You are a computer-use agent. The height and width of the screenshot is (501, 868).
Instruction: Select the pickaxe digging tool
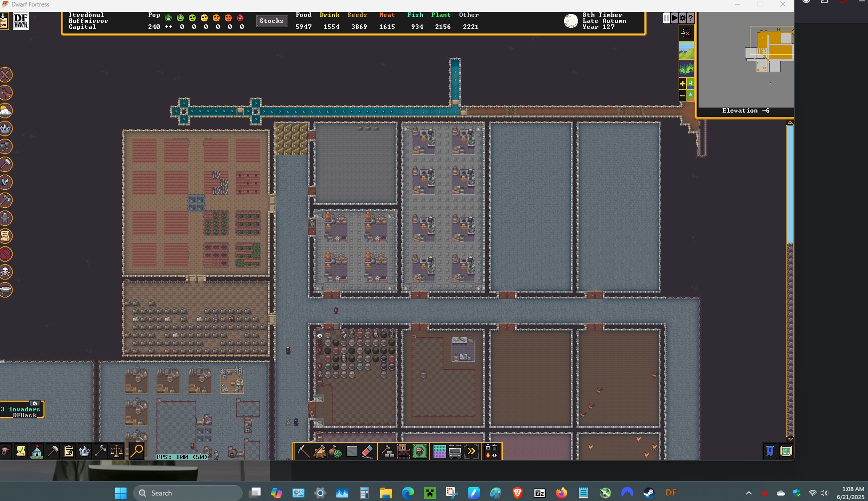click(303, 452)
